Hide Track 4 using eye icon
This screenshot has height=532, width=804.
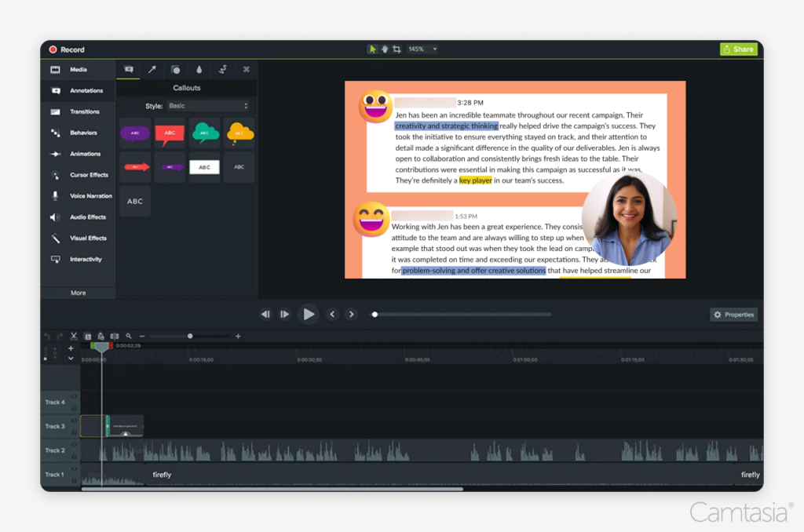[74, 396]
